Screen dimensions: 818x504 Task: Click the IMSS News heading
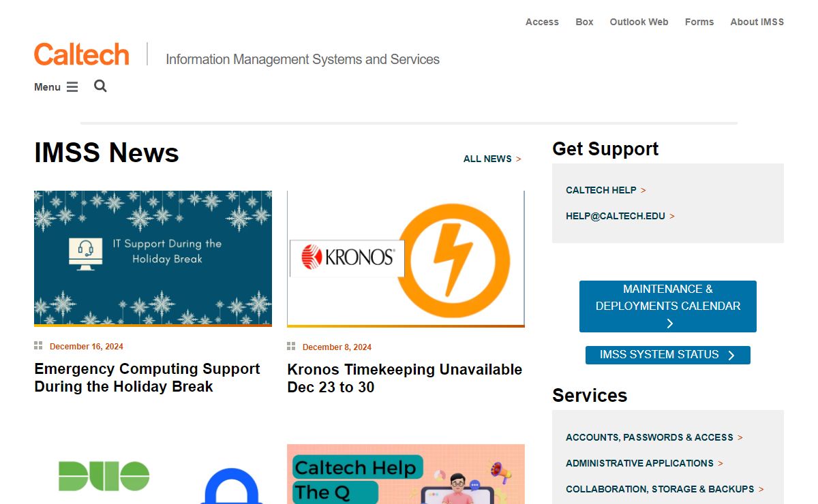[106, 153]
